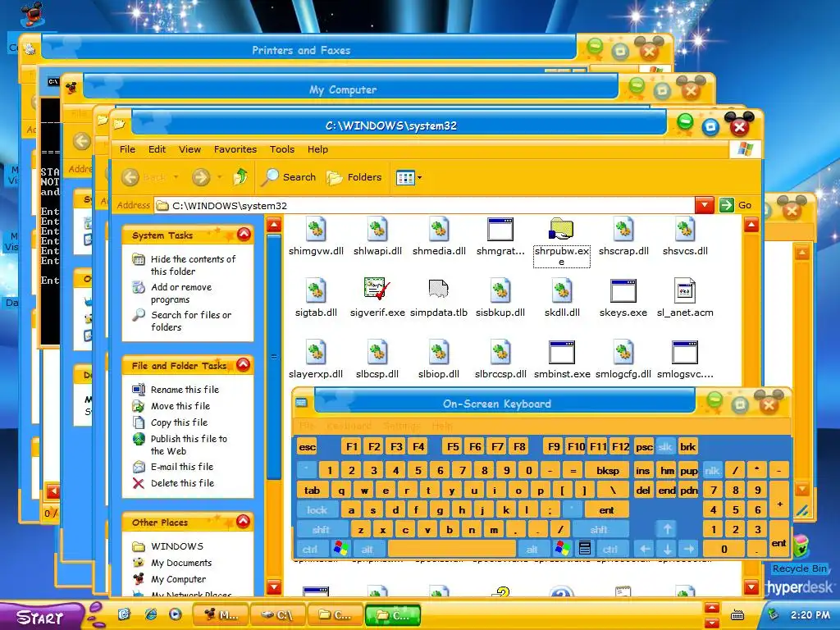
Task: Select the sigverif.exe signature icon
Action: click(377, 290)
